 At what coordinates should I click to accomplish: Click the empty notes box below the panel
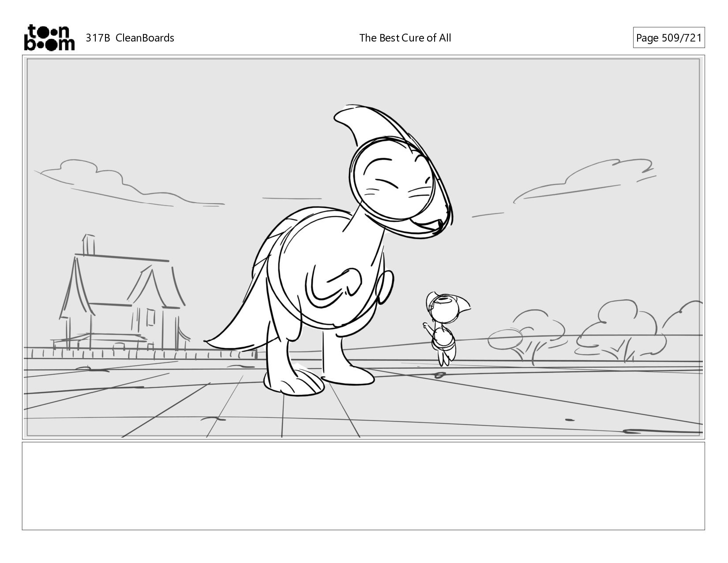point(363,486)
